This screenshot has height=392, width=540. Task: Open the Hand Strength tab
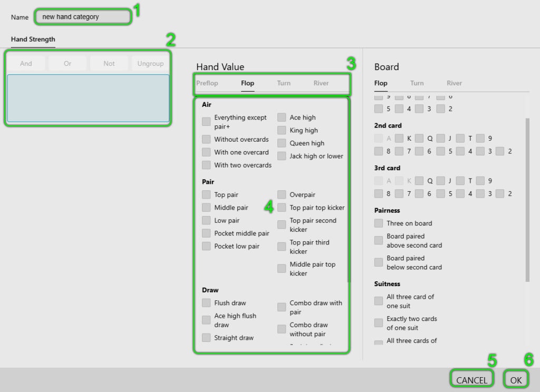[33, 40]
